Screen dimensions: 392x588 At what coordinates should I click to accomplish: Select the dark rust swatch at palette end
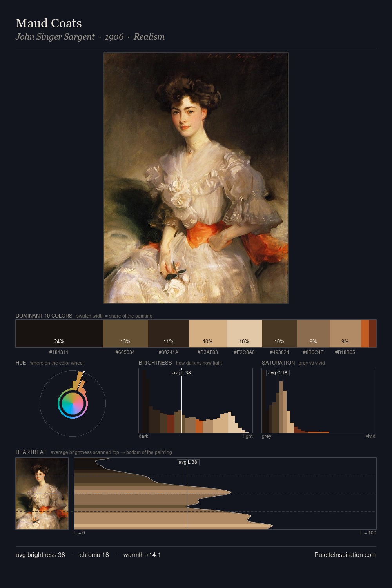pyautogui.click(x=372, y=334)
